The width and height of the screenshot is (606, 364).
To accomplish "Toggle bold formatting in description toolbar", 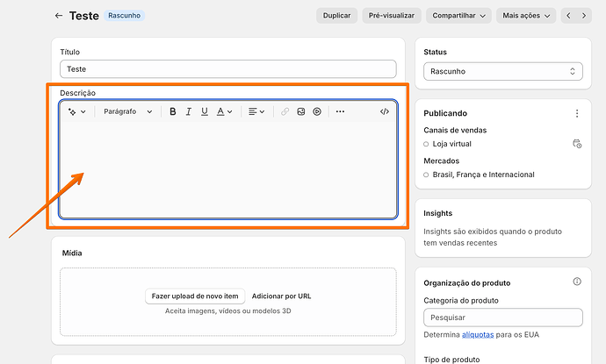I will pyautogui.click(x=173, y=112).
